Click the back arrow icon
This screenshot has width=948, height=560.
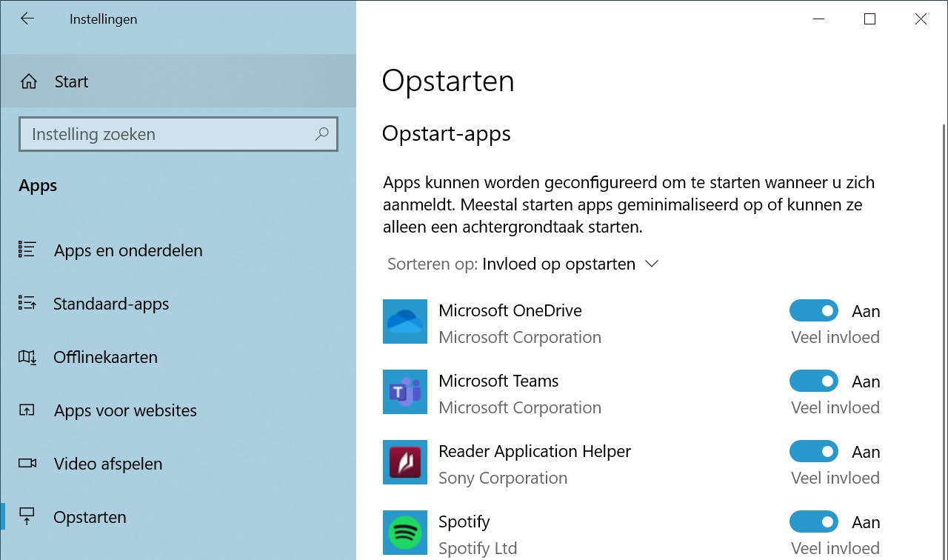pyautogui.click(x=27, y=19)
